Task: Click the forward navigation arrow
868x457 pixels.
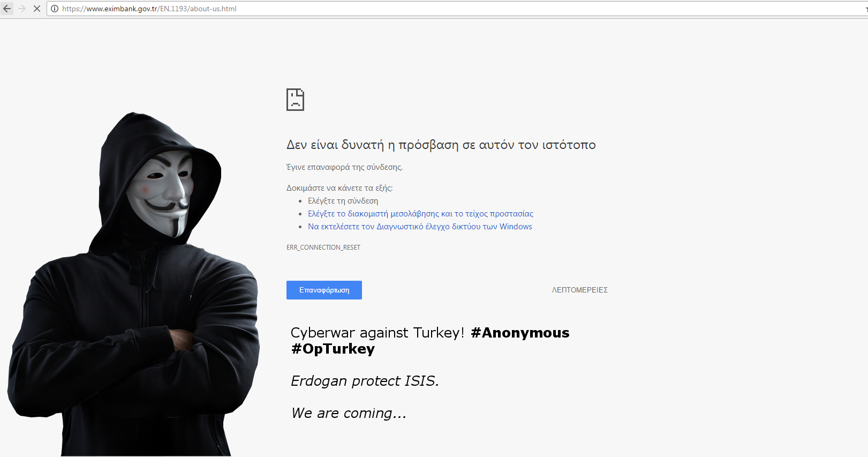Action: tap(22, 9)
